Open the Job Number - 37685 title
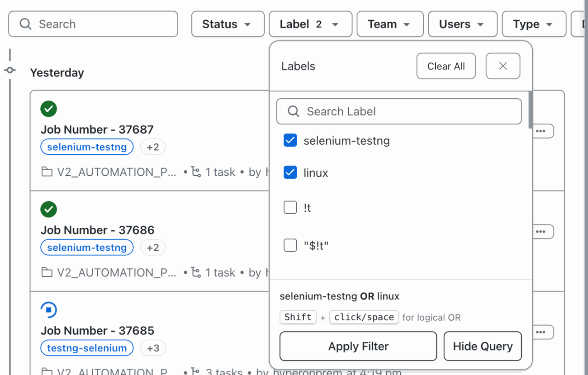 click(97, 331)
